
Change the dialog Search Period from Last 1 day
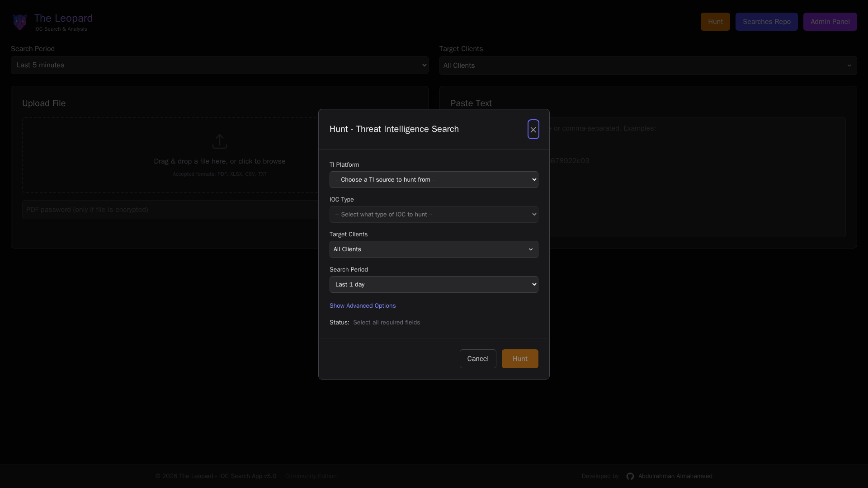tap(434, 284)
